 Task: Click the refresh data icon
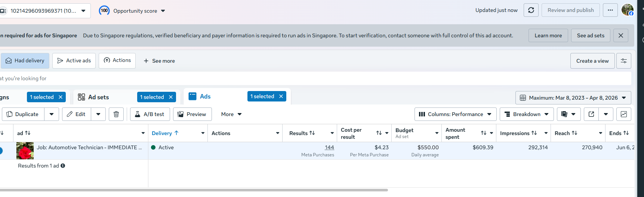pos(531,10)
